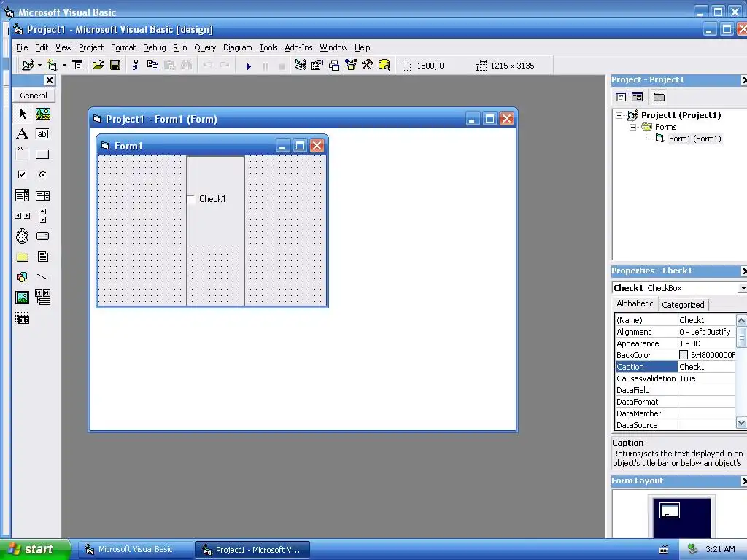Image resolution: width=747 pixels, height=560 pixels.
Task: Open the File menu
Action: pyautogui.click(x=22, y=47)
